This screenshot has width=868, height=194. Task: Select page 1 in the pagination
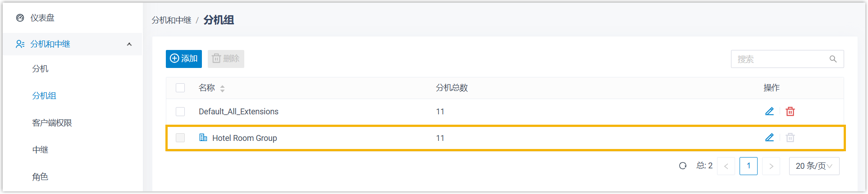click(748, 166)
